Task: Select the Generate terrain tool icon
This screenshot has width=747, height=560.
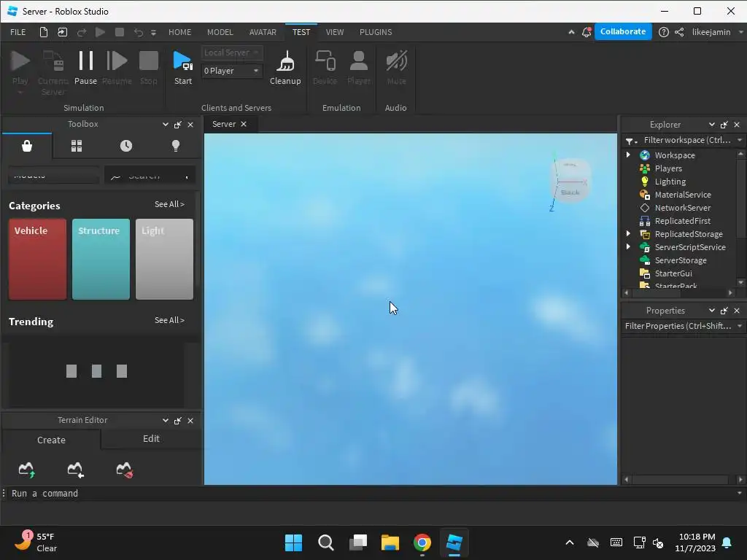Action: (x=27, y=470)
